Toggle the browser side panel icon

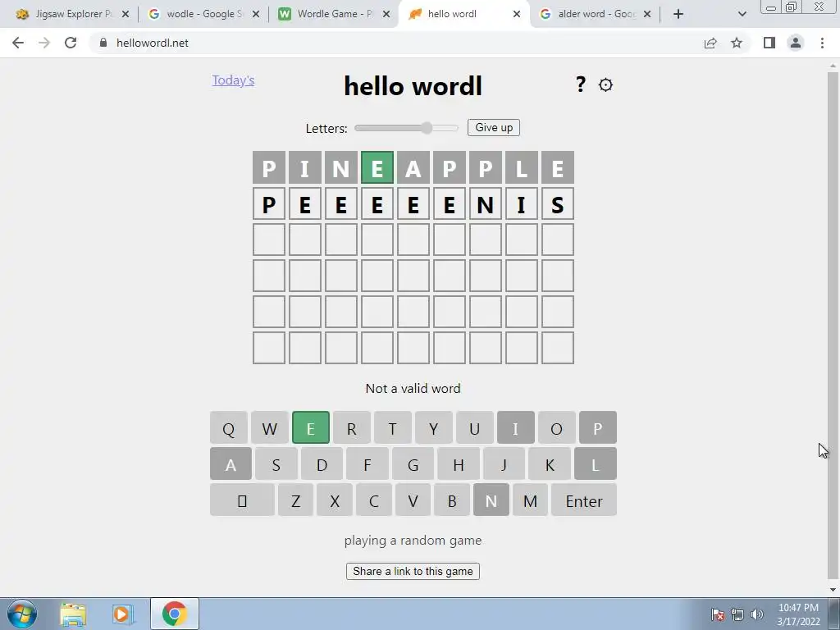769,43
